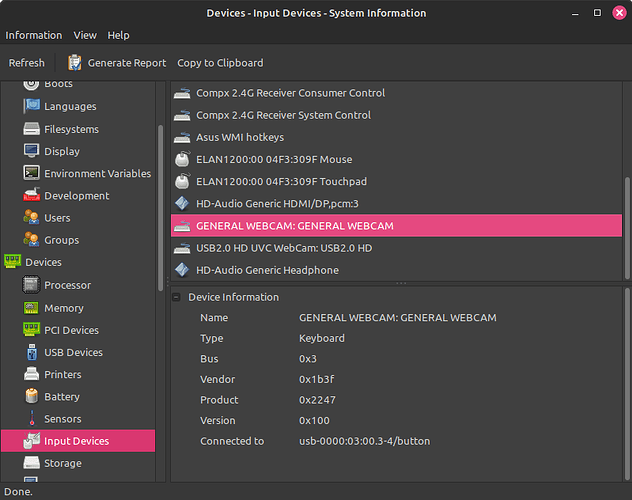This screenshot has height=500, width=632.
Task: Select the Asus WMI hotkeys device
Action: pyautogui.click(x=239, y=137)
